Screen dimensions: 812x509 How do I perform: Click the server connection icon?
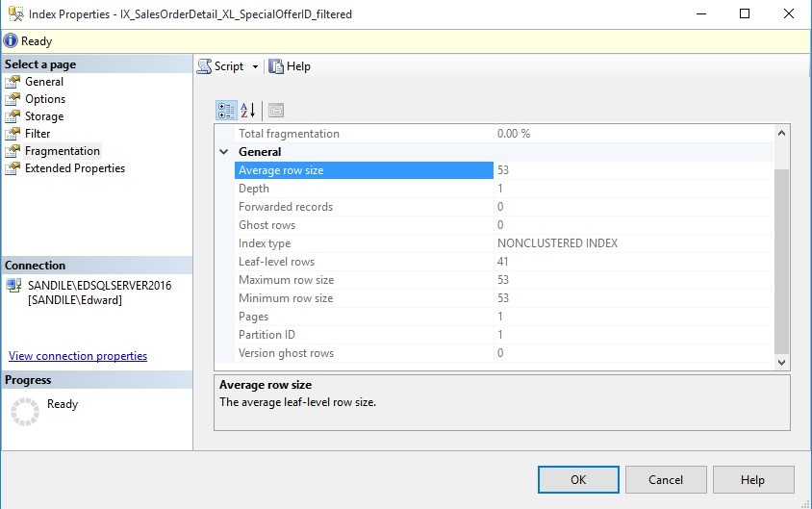click(x=13, y=286)
